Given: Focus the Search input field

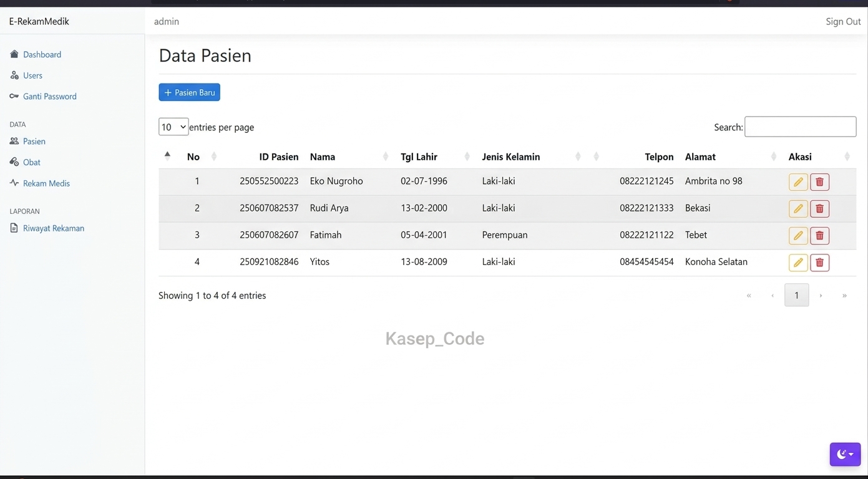Looking at the screenshot, I should [x=800, y=127].
